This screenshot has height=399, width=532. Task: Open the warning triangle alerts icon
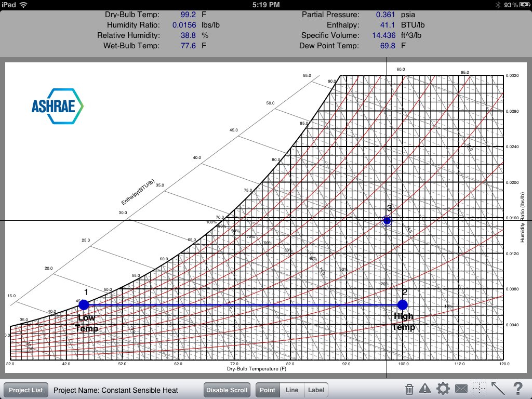(425, 389)
